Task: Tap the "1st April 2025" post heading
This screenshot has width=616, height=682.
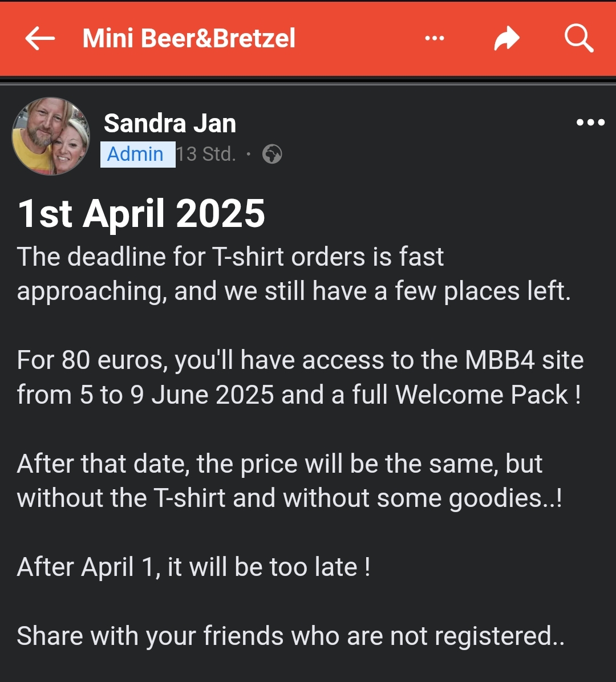Action: click(x=141, y=214)
